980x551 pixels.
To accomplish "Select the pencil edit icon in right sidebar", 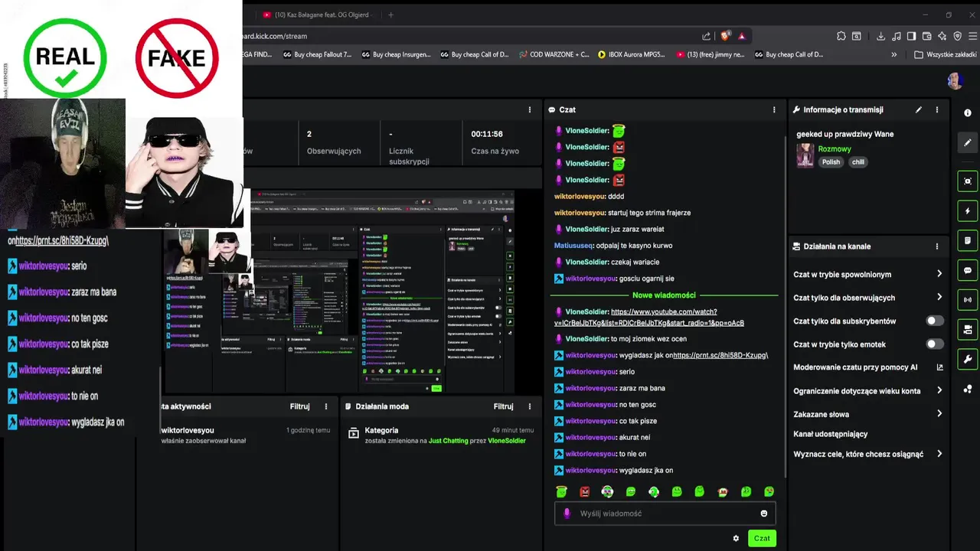I will [x=968, y=142].
